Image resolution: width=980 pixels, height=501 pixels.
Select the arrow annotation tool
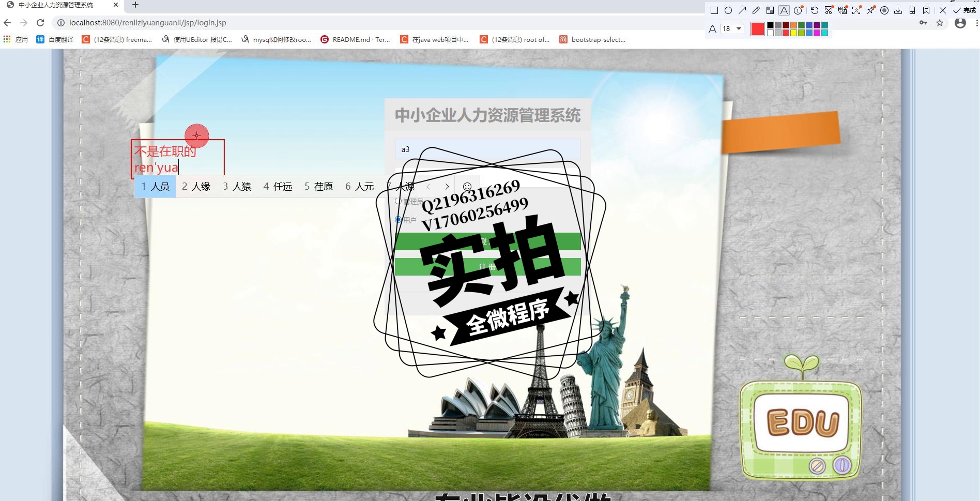click(x=742, y=10)
